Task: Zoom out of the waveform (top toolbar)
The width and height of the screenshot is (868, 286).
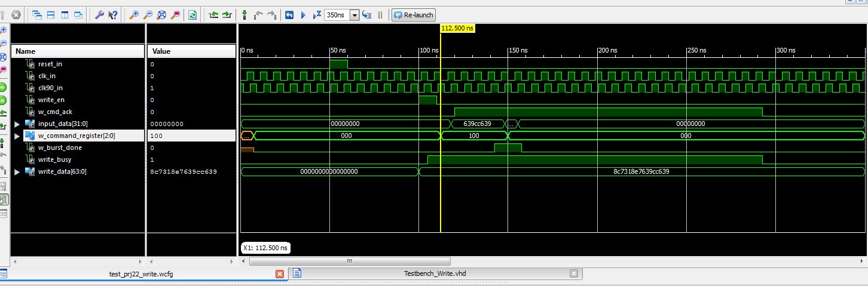Action: [148, 14]
